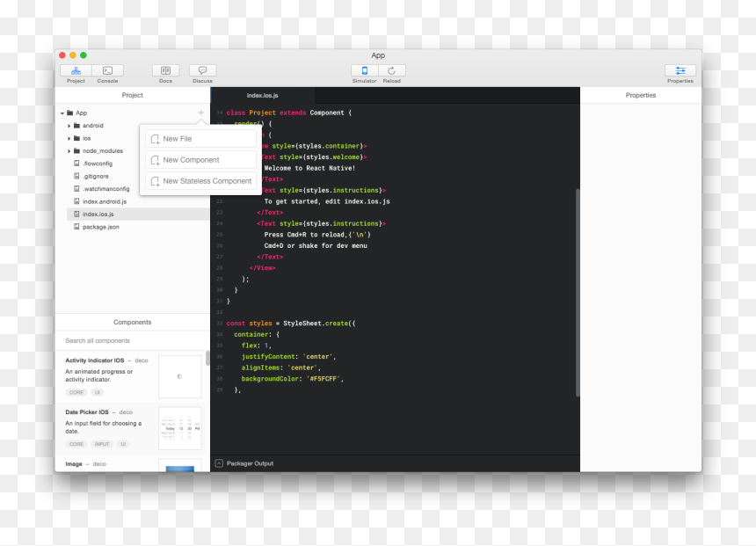Viewport: 756px width, 546px height.
Task: Click the Search all components field
Action: 132,340
